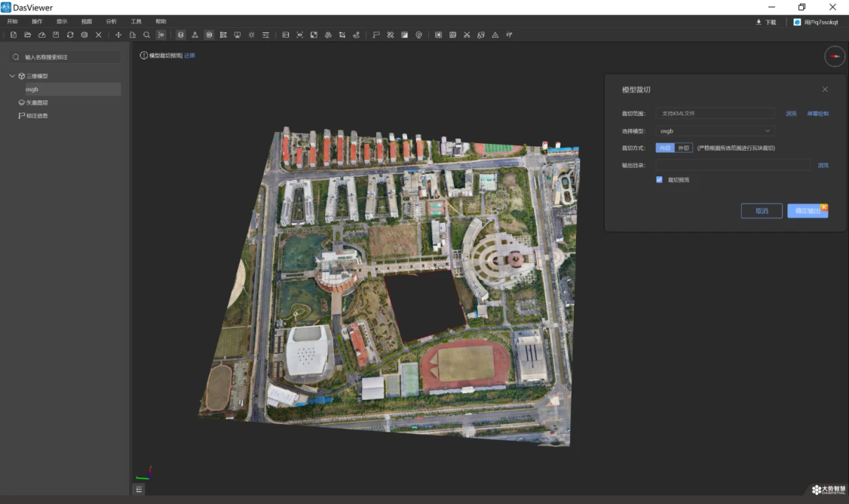
Task: Click the 取消 cancel button
Action: pyautogui.click(x=761, y=211)
